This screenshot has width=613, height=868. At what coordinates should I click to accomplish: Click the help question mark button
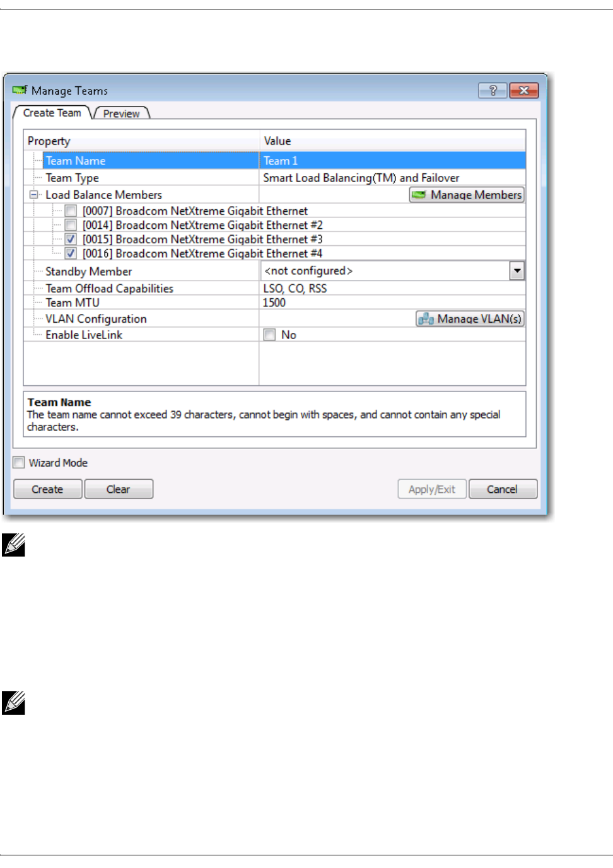click(x=493, y=91)
